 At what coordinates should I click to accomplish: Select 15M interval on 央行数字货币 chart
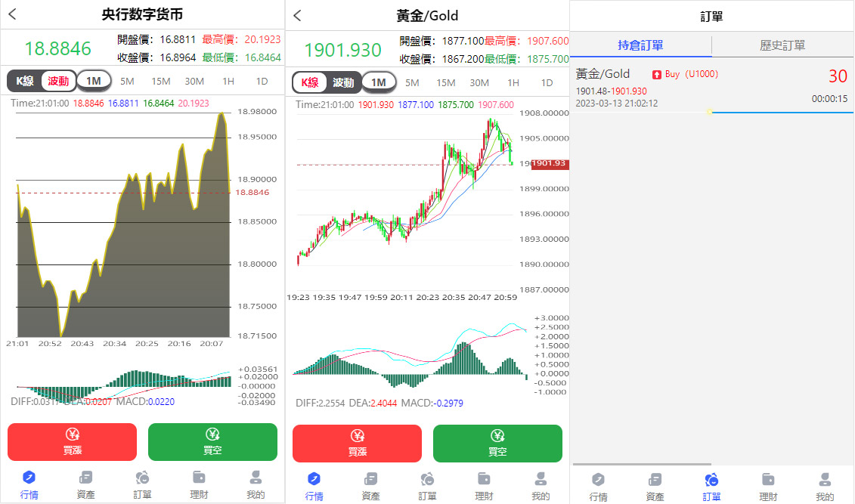point(161,81)
